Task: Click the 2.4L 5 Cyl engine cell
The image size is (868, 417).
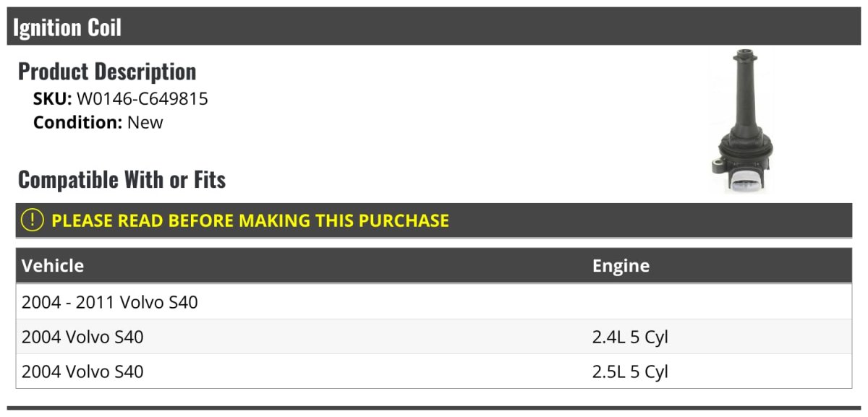Action: 630,337
